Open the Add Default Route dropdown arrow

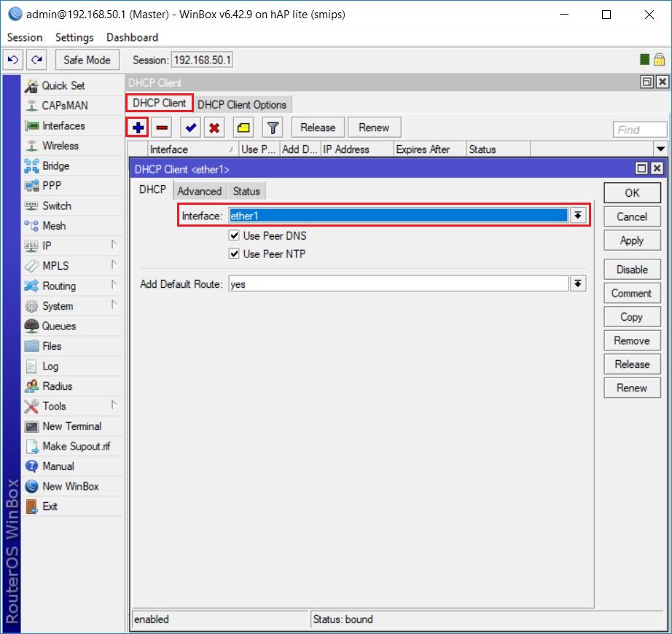pos(578,283)
